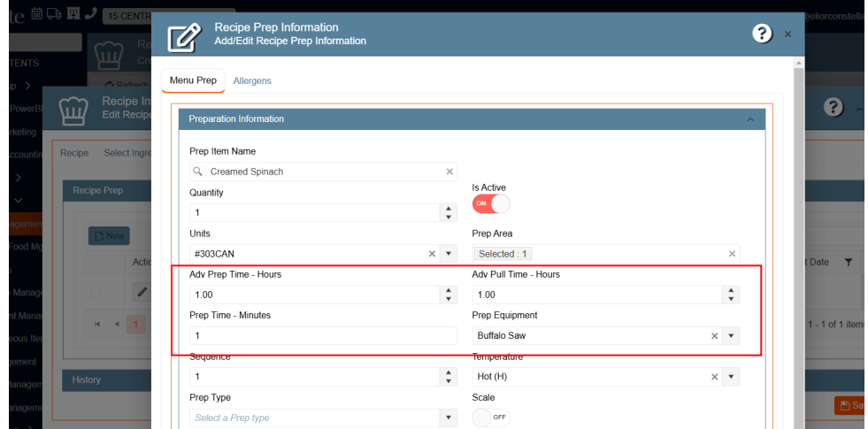Open the Temperature dropdown
Image resolution: width=868 pixels, height=429 pixels.
[731, 377]
